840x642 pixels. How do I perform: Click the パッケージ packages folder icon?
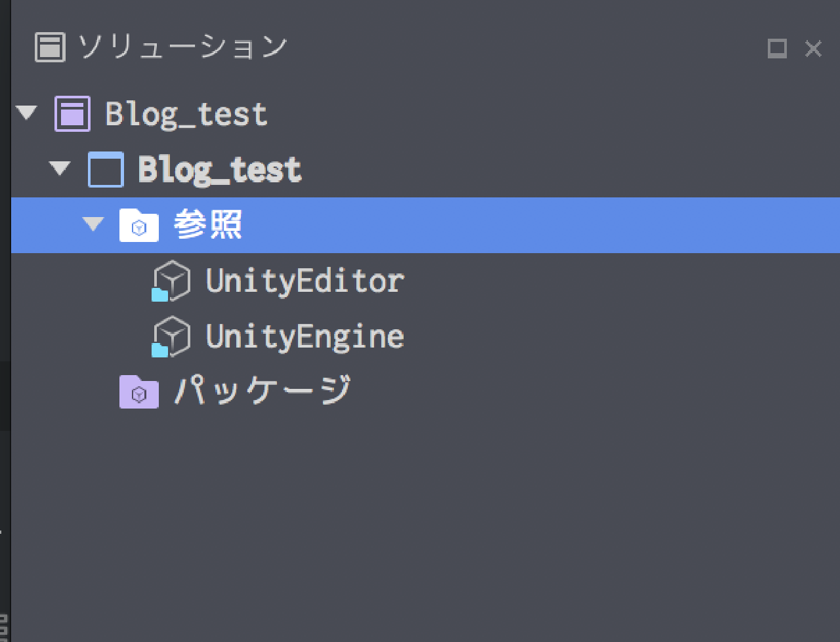[138, 392]
